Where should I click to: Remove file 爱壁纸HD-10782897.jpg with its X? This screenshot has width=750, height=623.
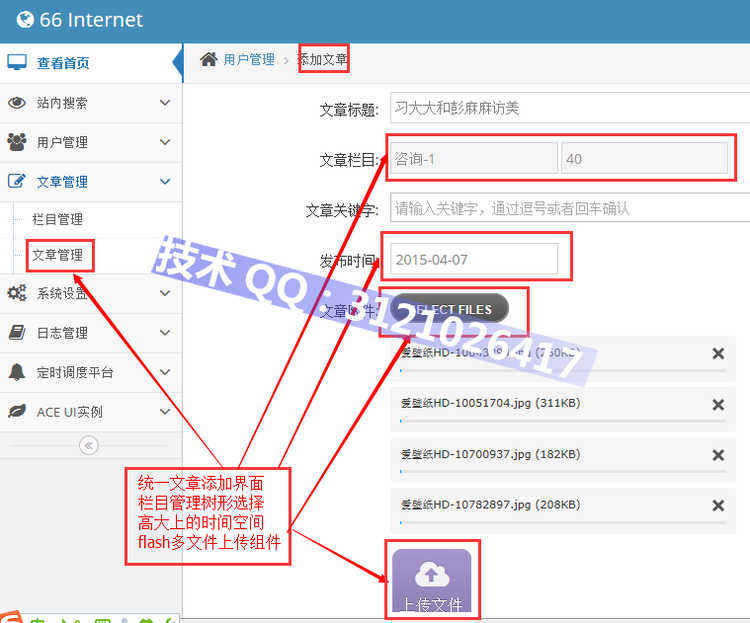click(718, 505)
